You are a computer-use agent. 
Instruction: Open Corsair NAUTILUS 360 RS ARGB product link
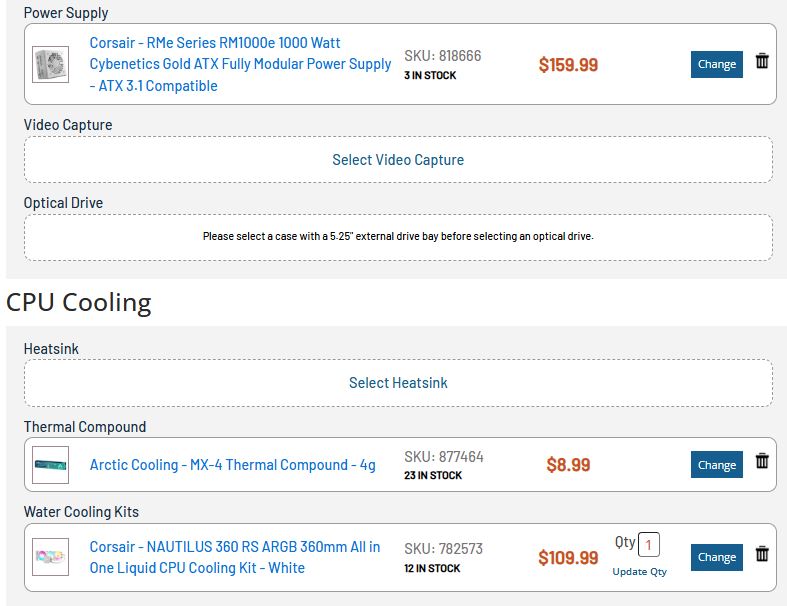pos(234,557)
